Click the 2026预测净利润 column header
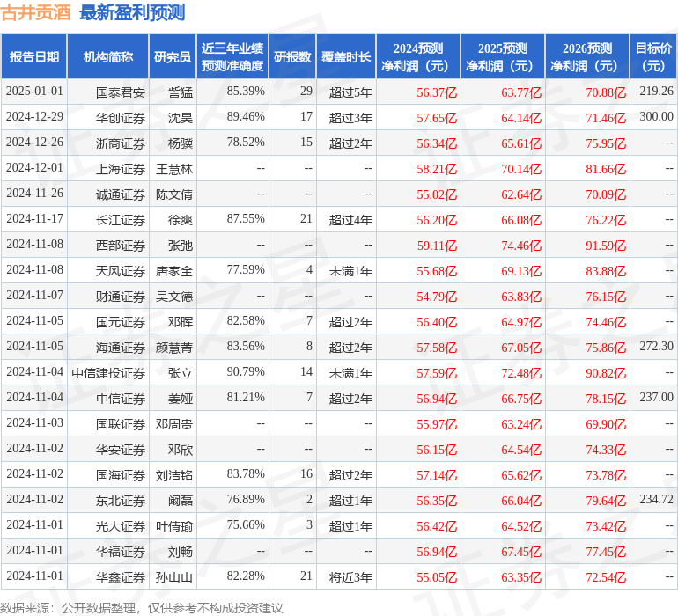Image resolution: width=678 pixels, height=616 pixels. click(x=587, y=56)
